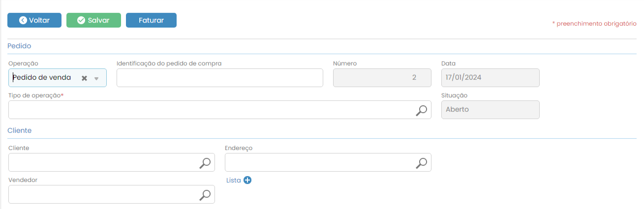This screenshot has height=209, width=644.
Task: Click inside the Vendedor input field
Action: click(101, 194)
